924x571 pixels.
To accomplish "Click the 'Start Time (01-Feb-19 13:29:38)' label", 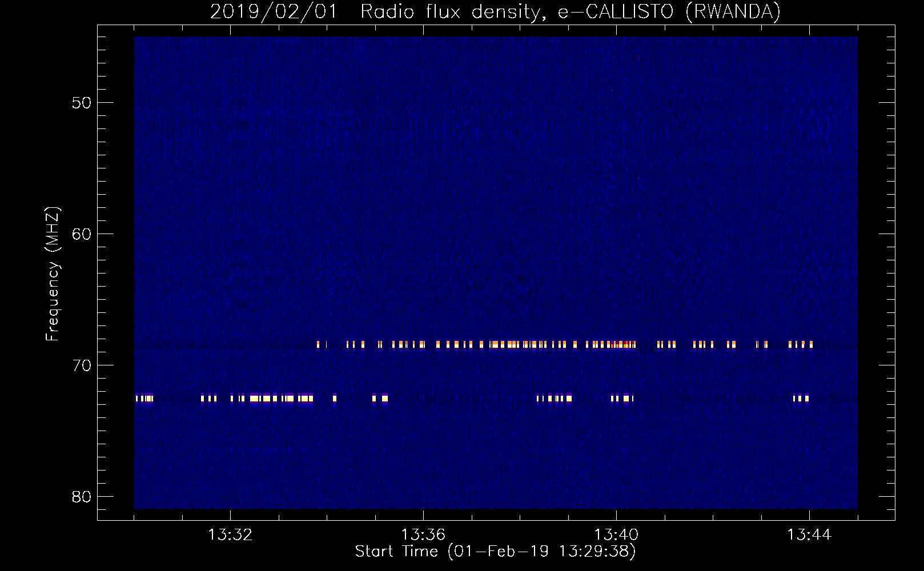I will tap(495, 551).
